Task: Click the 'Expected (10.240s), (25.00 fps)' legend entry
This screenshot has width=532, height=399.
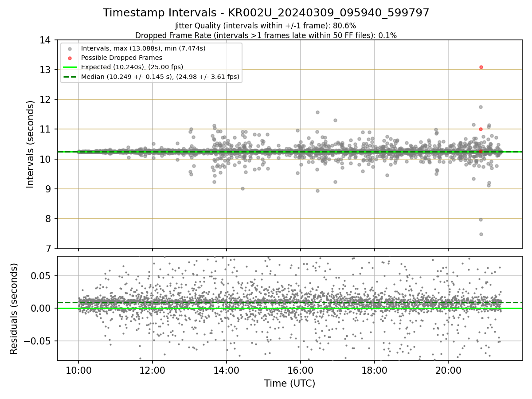Action: pos(132,67)
